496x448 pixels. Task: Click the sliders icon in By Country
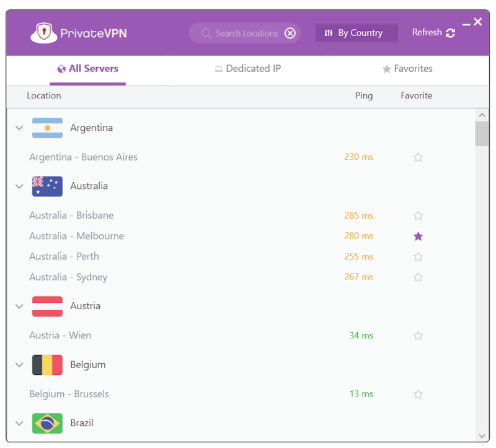(329, 33)
